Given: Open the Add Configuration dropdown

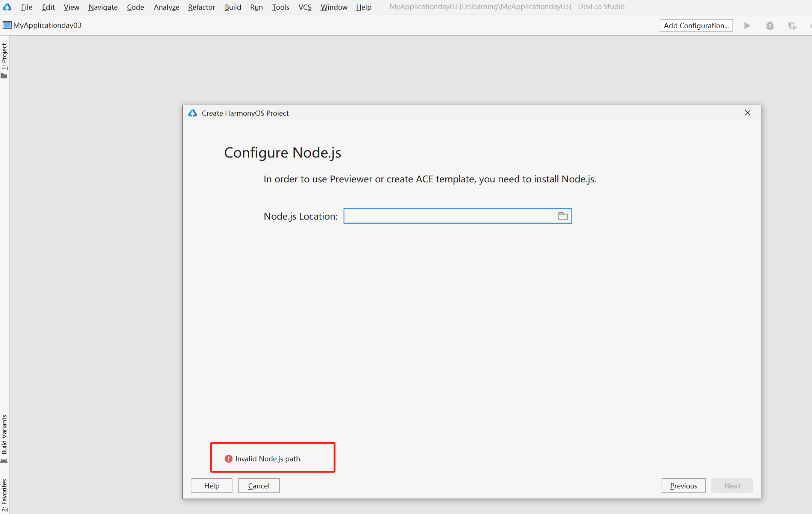Looking at the screenshot, I should click(696, 26).
